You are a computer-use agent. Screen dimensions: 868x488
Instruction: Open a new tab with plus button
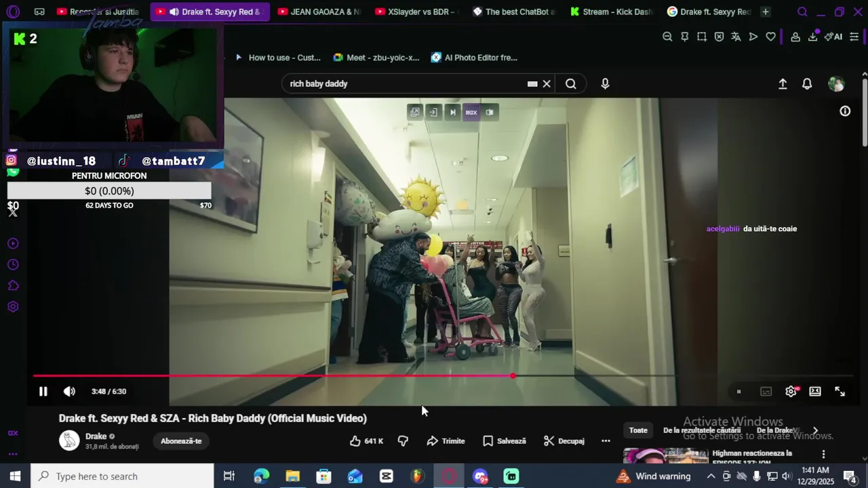tap(765, 12)
